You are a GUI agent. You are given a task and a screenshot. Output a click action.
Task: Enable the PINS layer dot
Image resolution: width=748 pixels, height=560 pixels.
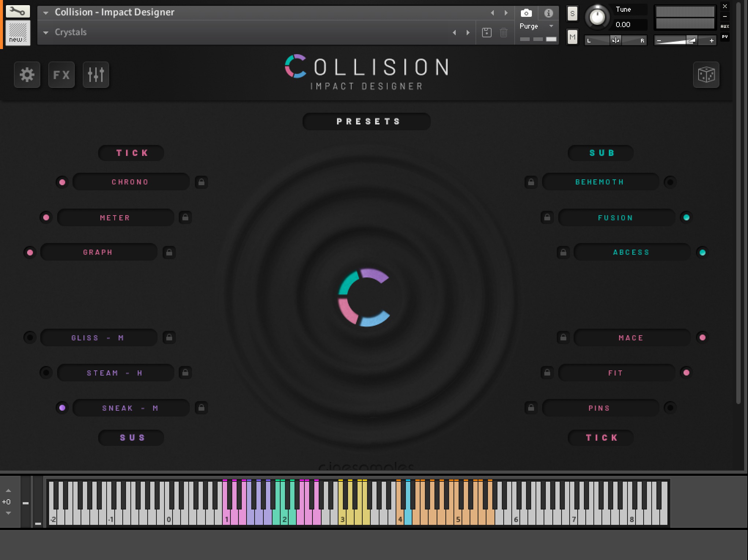[670, 408]
